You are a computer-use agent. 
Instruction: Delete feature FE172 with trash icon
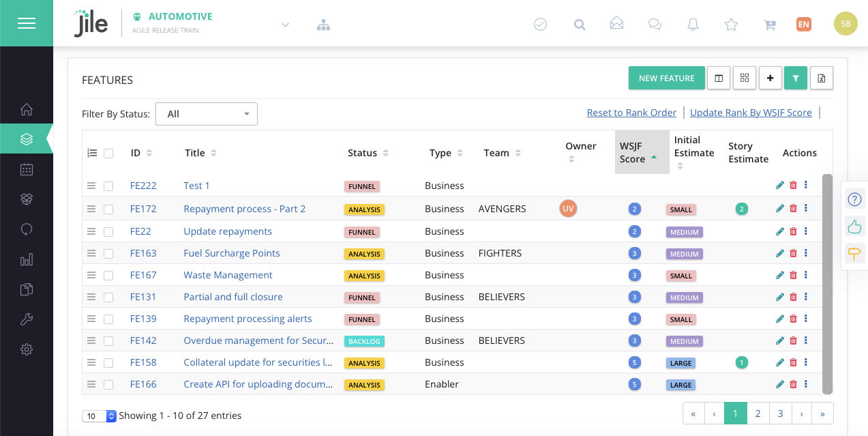click(x=793, y=209)
